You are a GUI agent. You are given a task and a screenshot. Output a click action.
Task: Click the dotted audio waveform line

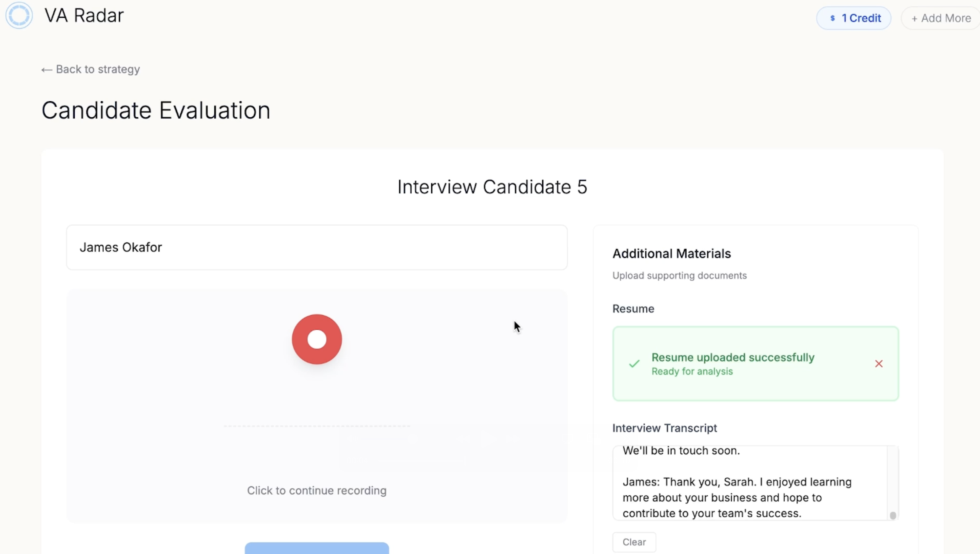pyautogui.click(x=317, y=426)
